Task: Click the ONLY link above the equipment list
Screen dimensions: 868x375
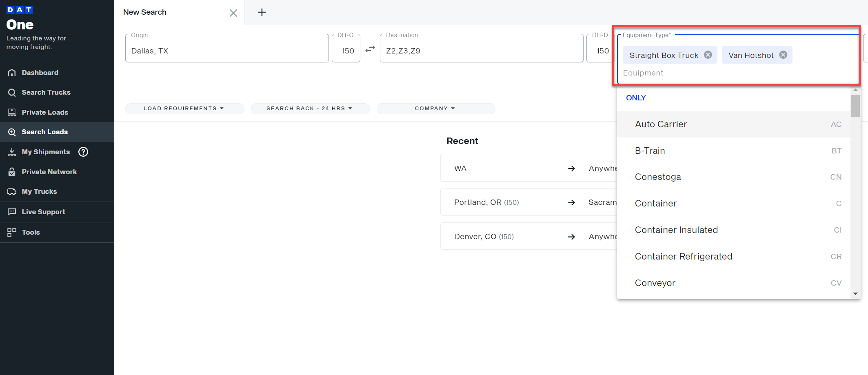Action: click(636, 98)
